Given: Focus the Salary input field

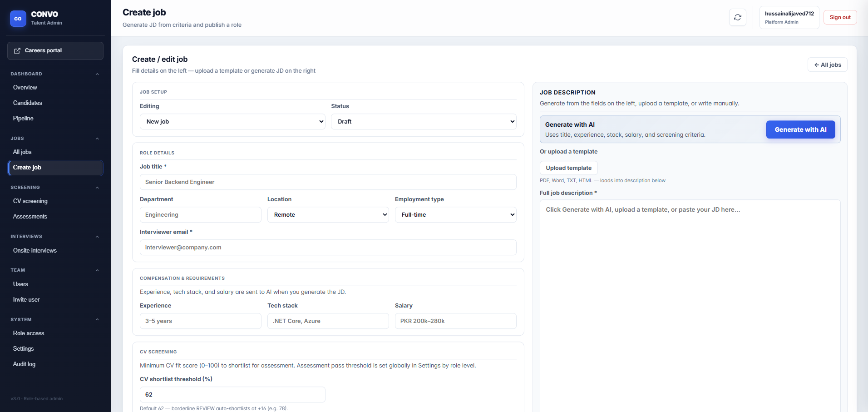Looking at the screenshot, I should [455, 321].
